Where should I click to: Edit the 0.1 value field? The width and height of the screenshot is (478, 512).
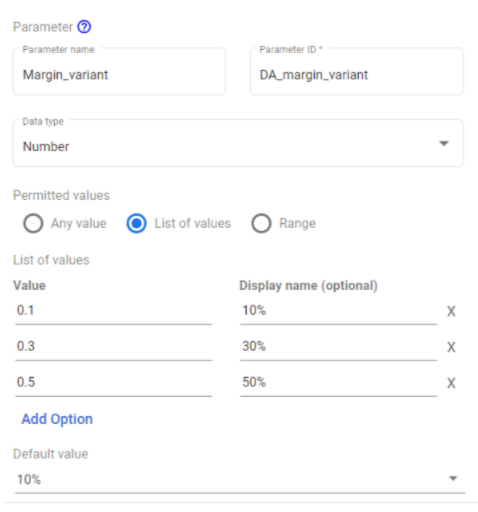tap(114, 311)
